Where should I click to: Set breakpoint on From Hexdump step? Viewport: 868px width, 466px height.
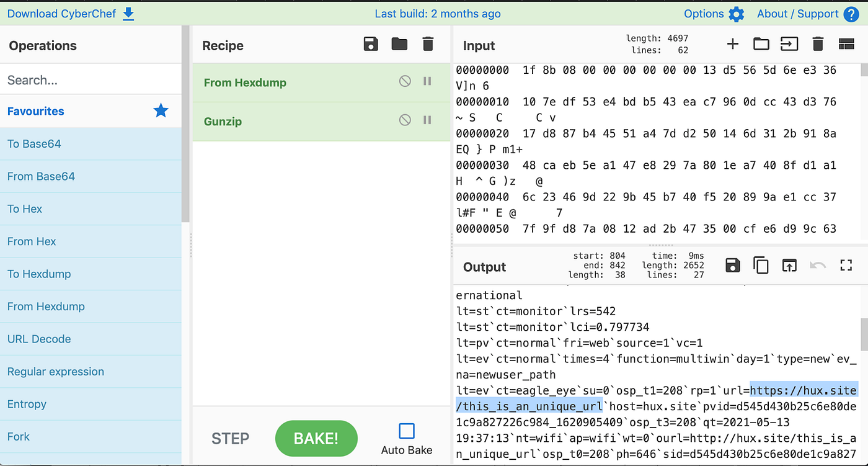point(427,81)
